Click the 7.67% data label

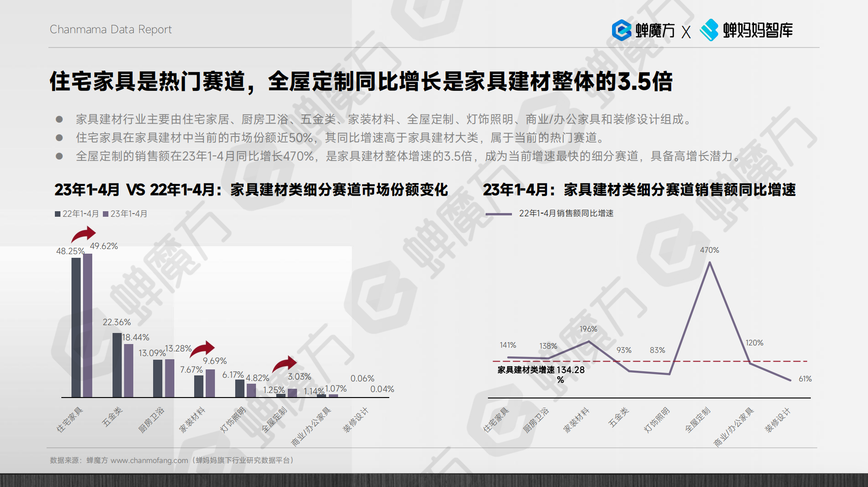[x=191, y=370]
